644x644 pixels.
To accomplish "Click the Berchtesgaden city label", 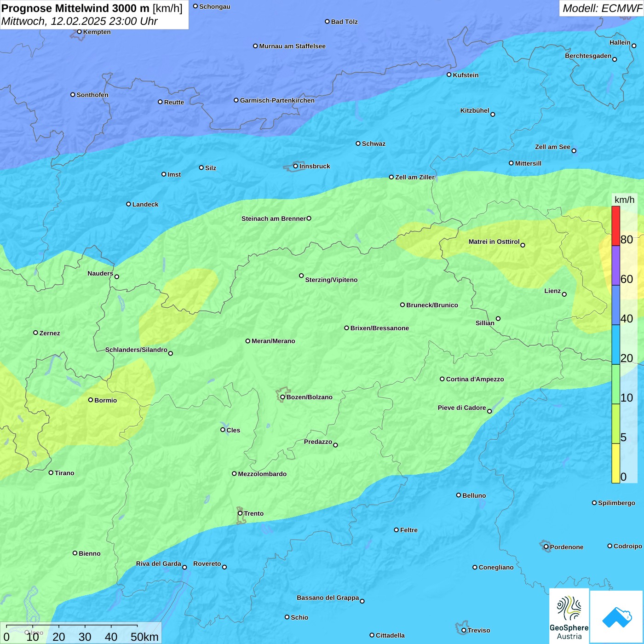I will tap(588, 56).
